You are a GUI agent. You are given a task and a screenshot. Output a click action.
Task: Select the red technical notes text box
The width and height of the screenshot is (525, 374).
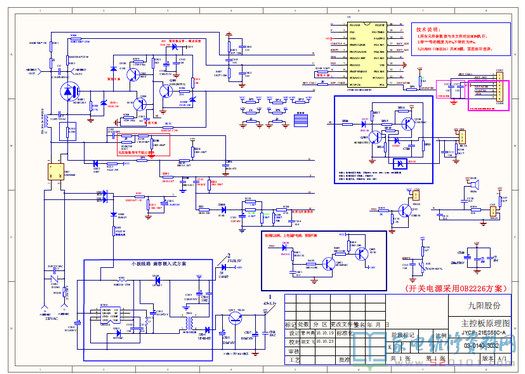coord(461,39)
